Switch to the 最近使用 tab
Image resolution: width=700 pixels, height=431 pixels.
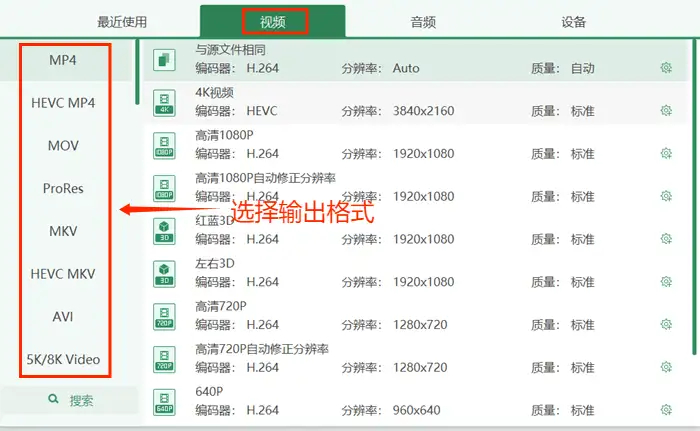tap(122, 22)
